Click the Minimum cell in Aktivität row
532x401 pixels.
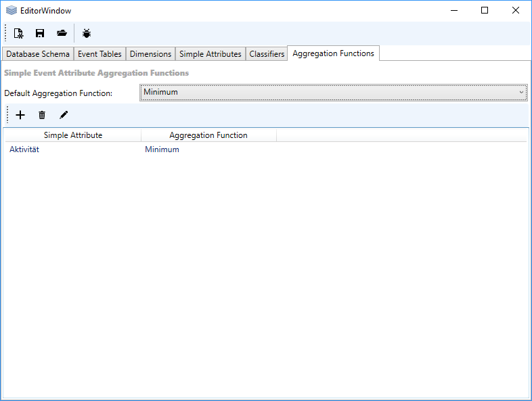click(162, 149)
